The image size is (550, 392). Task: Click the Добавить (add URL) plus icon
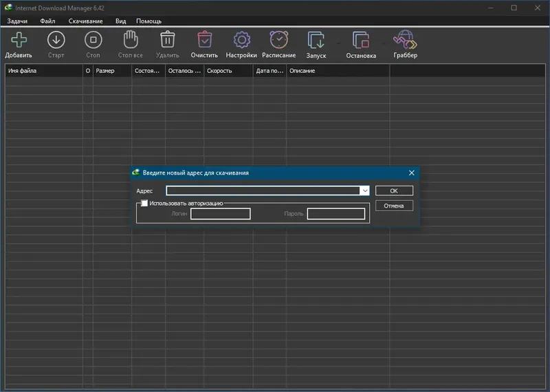pyautogui.click(x=19, y=40)
